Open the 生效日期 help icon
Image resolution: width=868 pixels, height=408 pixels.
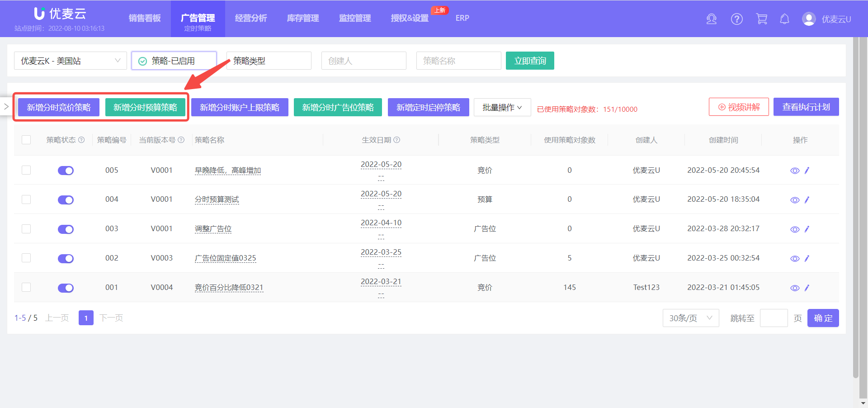[x=397, y=140]
